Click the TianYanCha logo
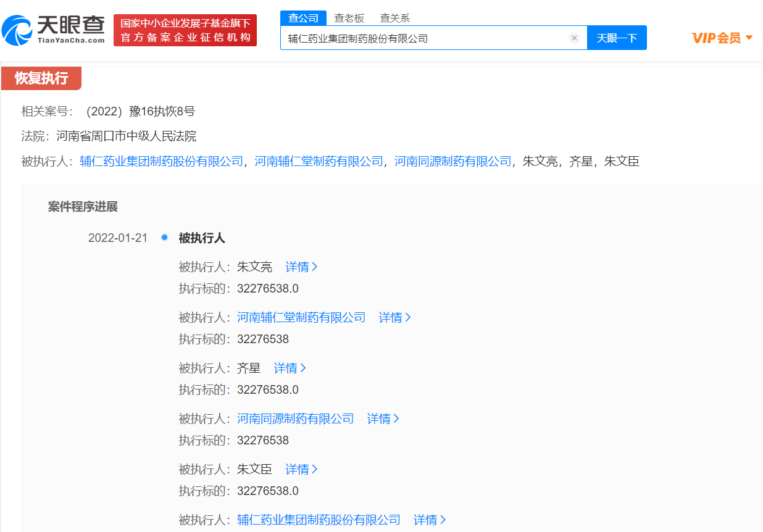763x532 pixels. pyautogui.click(x=54, y=30)
